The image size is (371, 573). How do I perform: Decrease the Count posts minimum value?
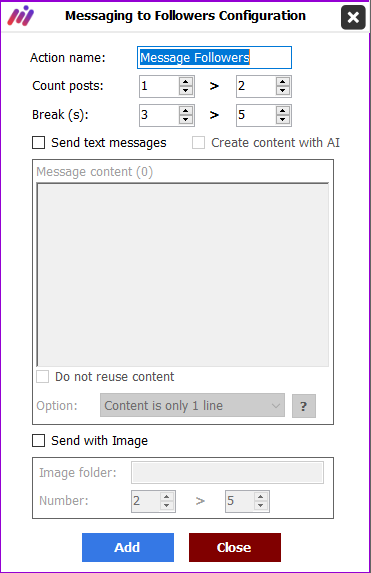point(186,91)
